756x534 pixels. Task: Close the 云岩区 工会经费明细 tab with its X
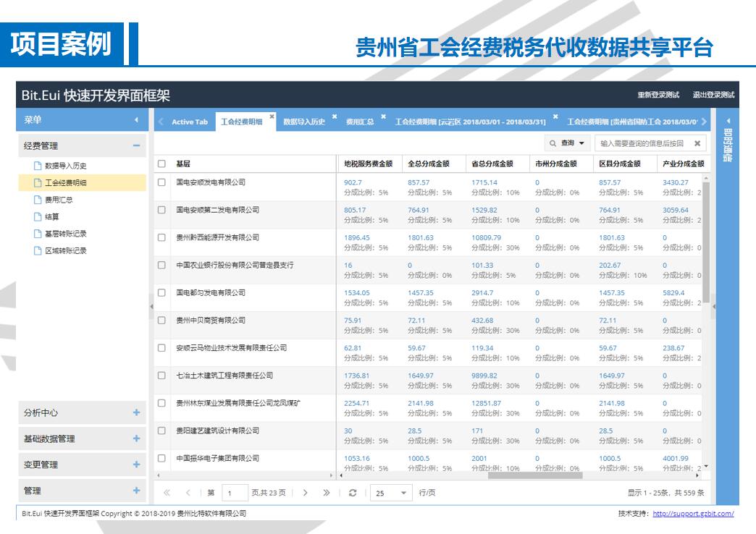(x=555, y=116)
